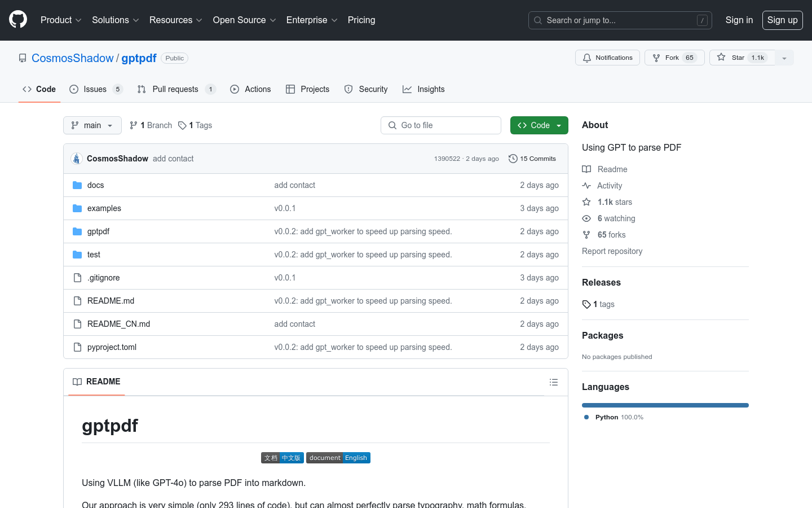This screenshot has width=812, height=508.
Task: Open the star lists dropdown arrow
Action: 784,58
